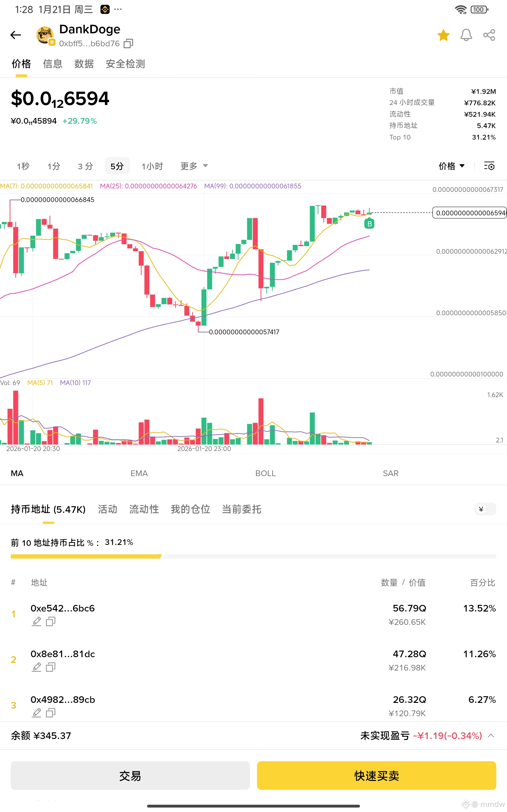Open the 价格 chart type dropdown

[451, 166]
